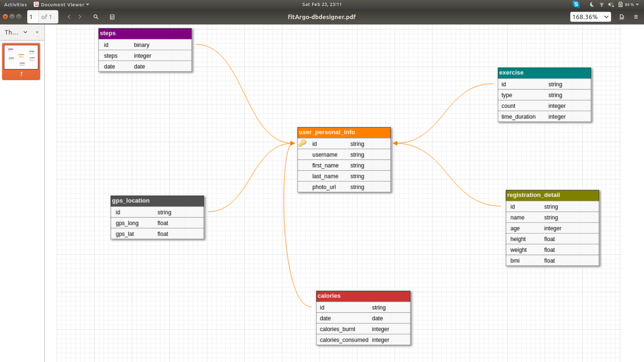Click the Wi-Fi status icon

601,4
